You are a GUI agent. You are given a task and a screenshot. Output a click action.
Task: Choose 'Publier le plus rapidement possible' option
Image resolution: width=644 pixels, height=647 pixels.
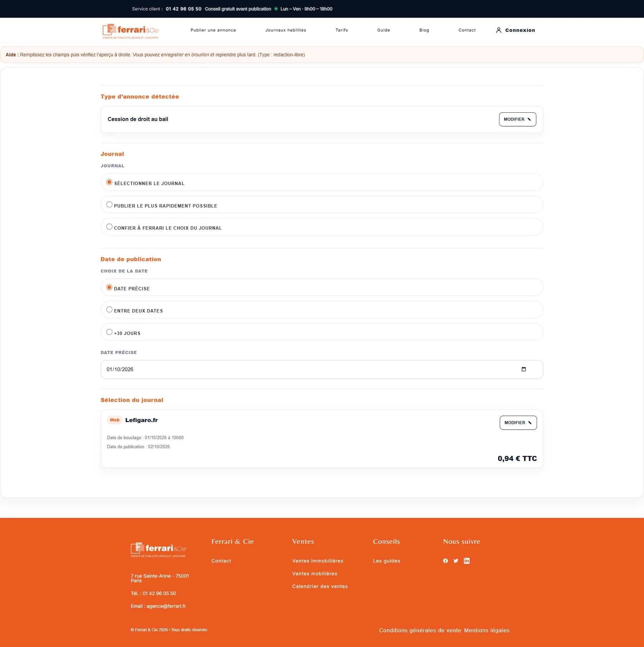tap(109, 205)
